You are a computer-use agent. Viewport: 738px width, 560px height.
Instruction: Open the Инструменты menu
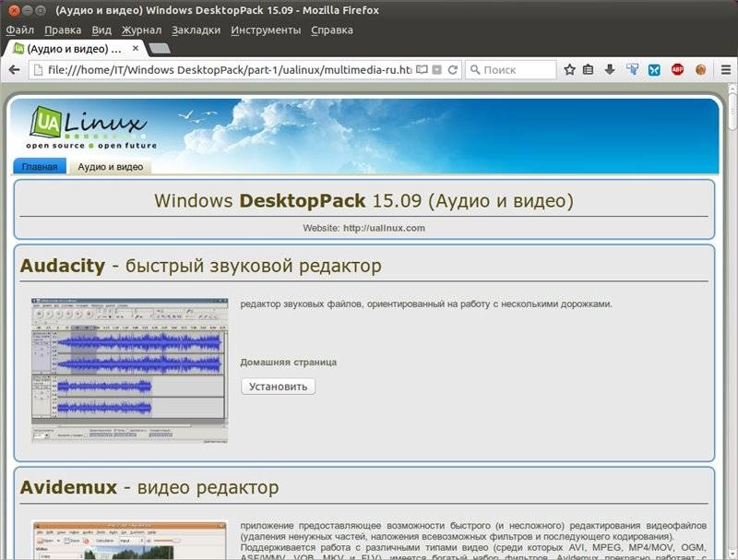coord(266,30)
